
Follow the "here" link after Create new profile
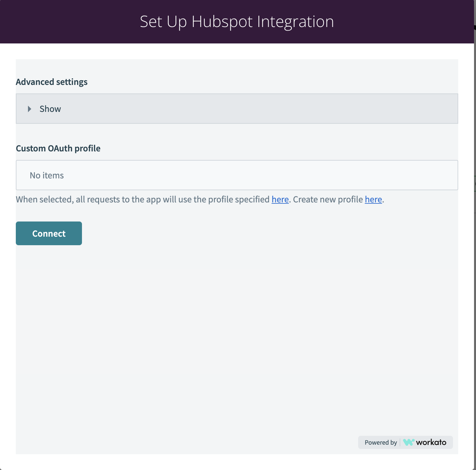(373, 199)
